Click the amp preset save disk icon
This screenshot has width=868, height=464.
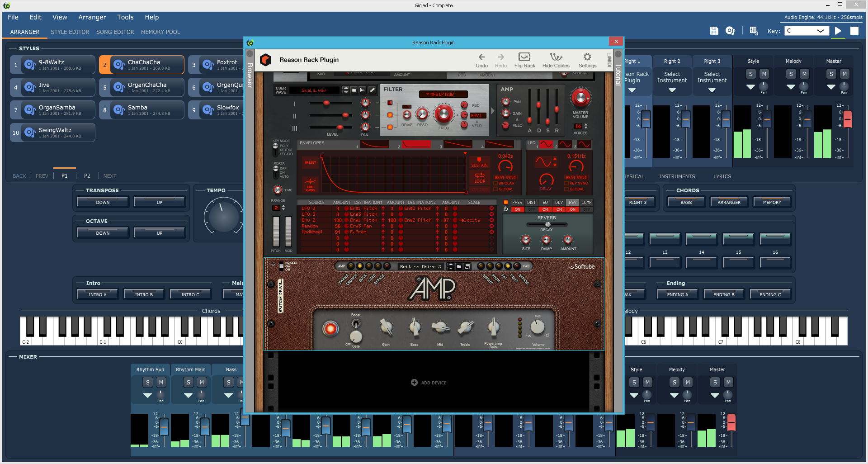[467, 266]
